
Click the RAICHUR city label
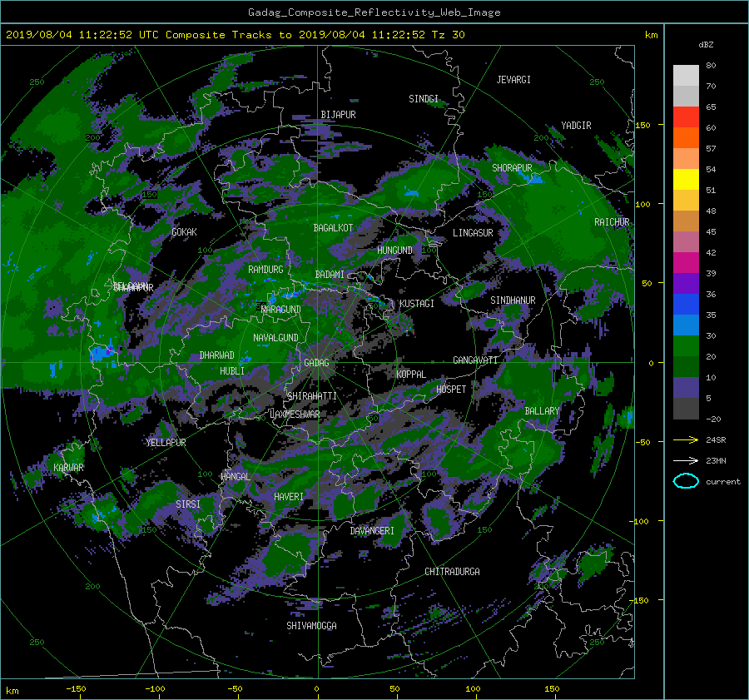point(612,222)
